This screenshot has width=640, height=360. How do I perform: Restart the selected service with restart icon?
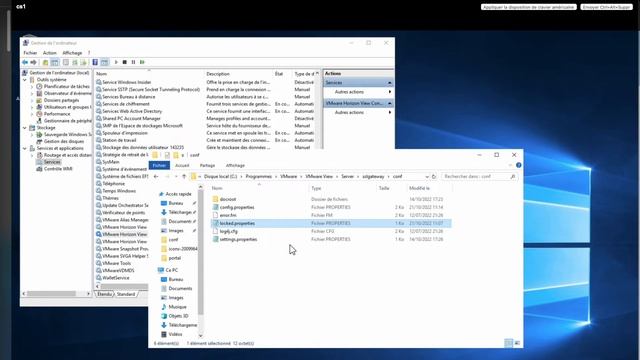pyautogui.click(x=142, y=62)
